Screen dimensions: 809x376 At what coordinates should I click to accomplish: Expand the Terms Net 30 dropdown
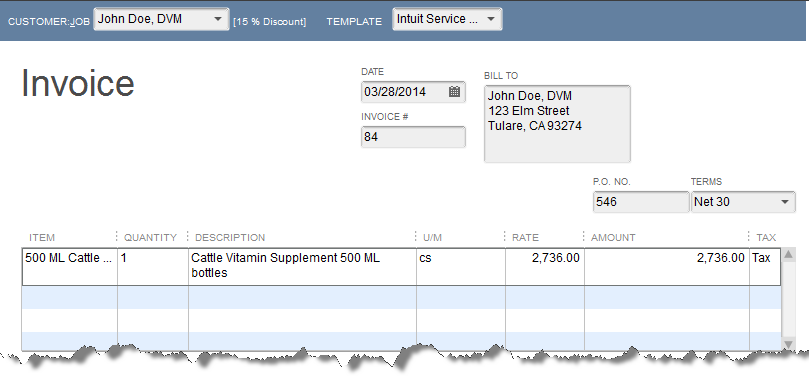(x=785, y=202)
